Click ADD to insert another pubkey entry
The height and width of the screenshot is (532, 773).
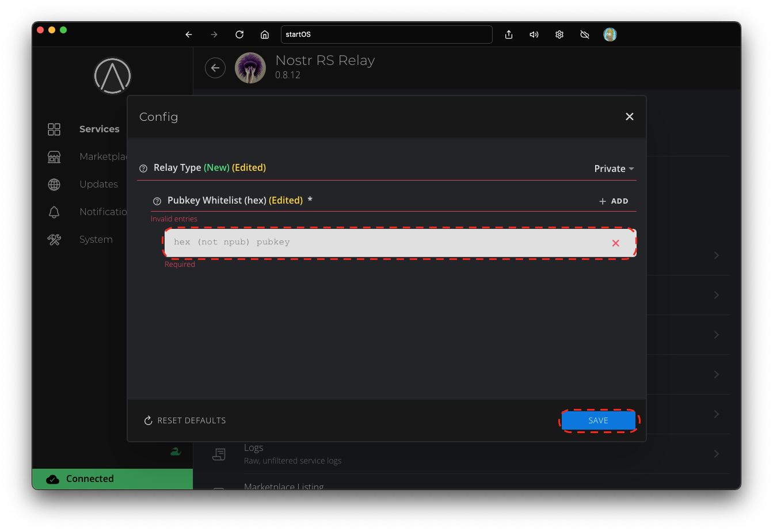click(614, 201)
